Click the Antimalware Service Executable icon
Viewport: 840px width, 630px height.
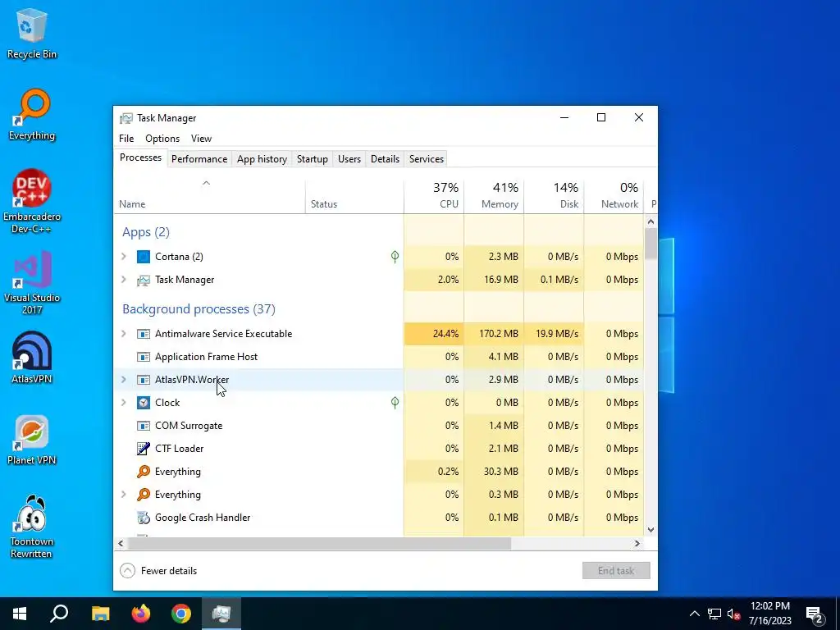click(143, 334)
